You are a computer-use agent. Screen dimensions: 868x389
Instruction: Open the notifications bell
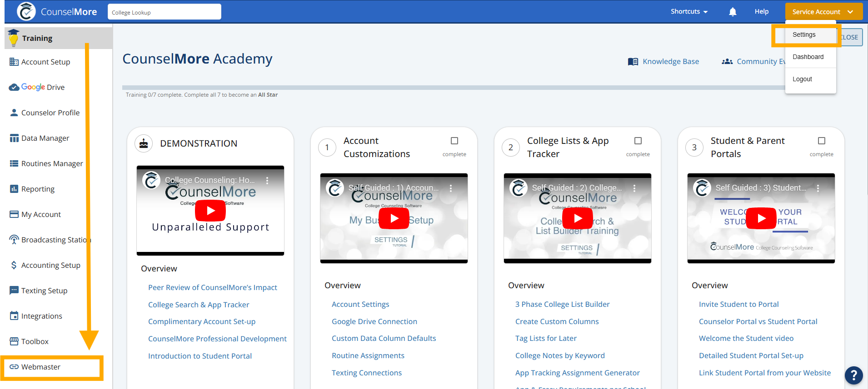733,12
